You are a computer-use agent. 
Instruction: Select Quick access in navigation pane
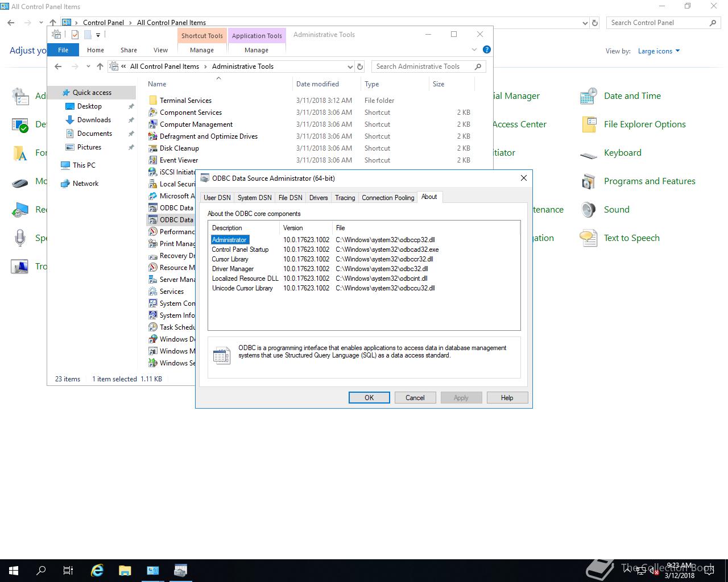pyautogui.click(x=92, y=93)
